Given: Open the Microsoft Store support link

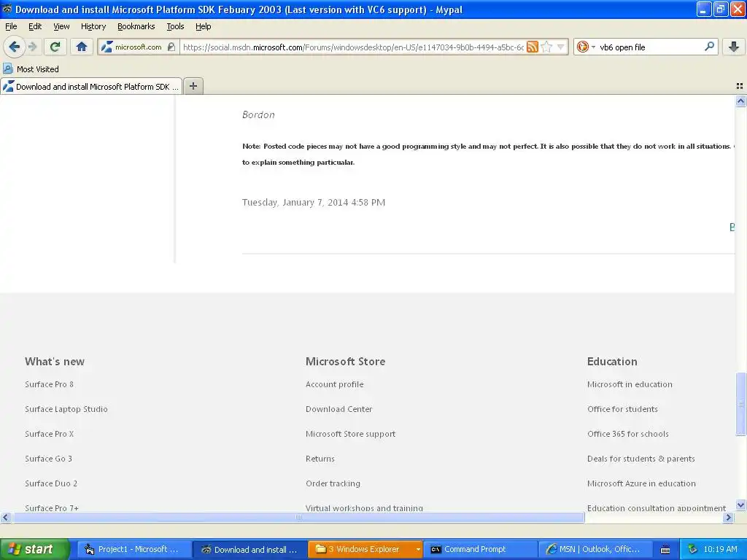Looking at the screenshot, I should (x=350, y=434).
